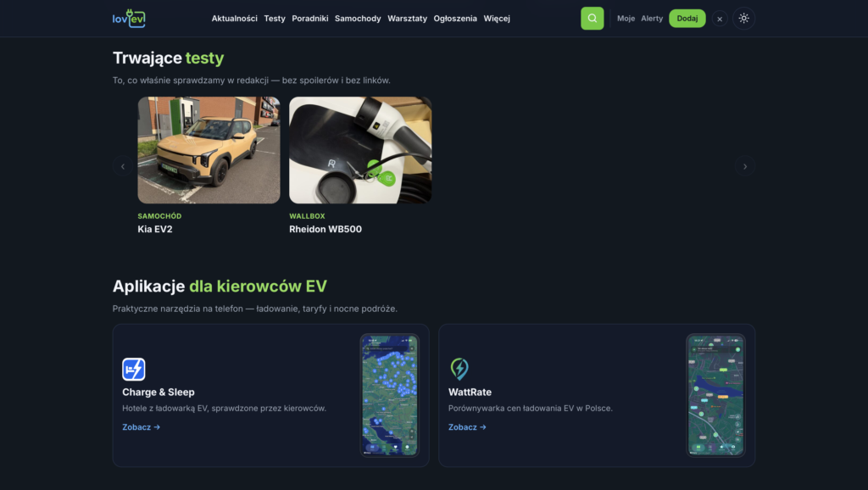Click the Trwające testy section heading
Image resolution: width=868 pixels, height=490 pixels.
(169, 58)
